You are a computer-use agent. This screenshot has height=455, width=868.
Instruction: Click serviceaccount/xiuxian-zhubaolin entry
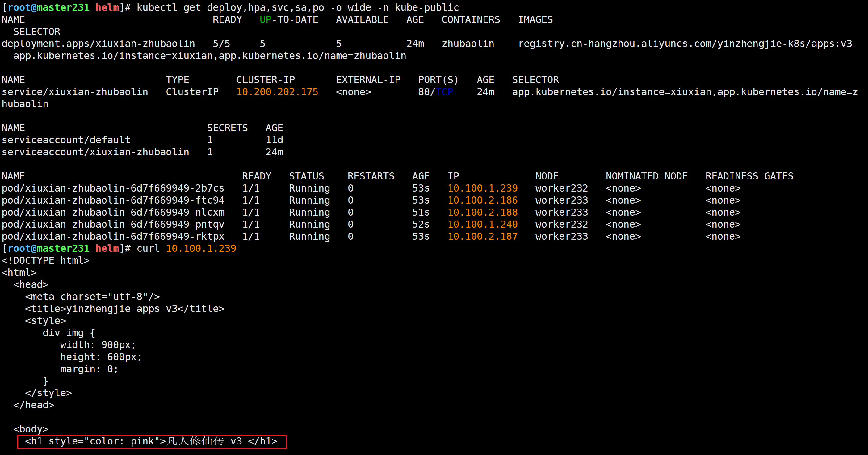click(x=95, y=152)
